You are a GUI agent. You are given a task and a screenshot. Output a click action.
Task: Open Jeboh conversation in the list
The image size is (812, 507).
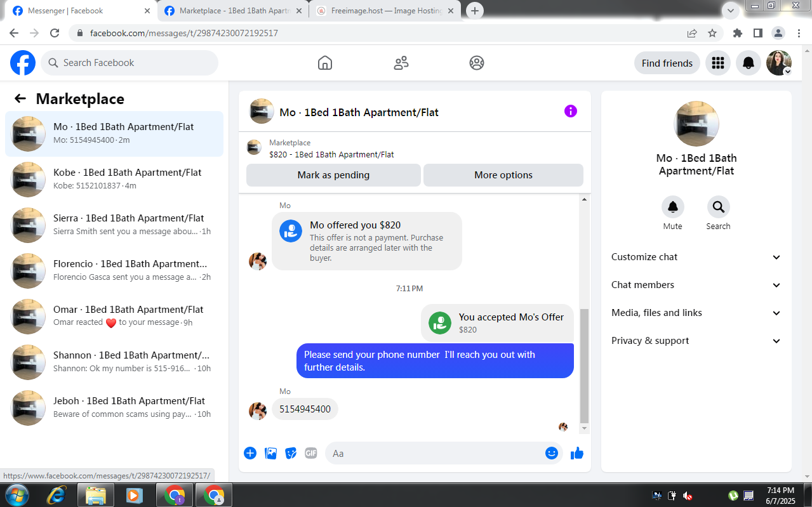[114, 408]
